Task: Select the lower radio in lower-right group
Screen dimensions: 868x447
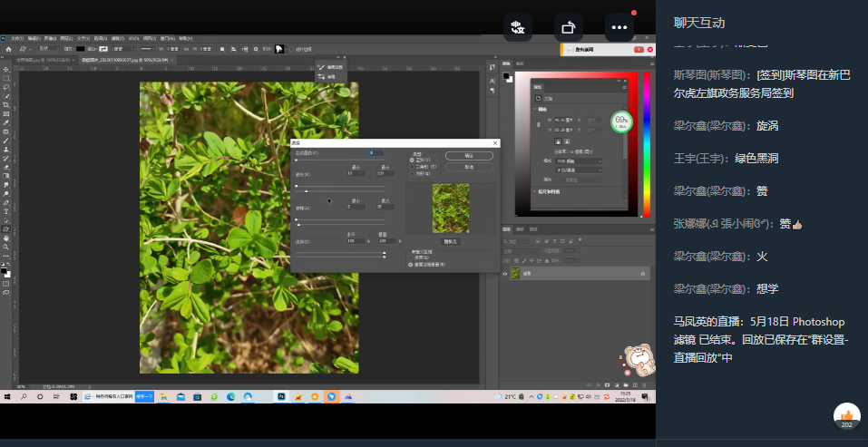Action: [x=411, y=265]
